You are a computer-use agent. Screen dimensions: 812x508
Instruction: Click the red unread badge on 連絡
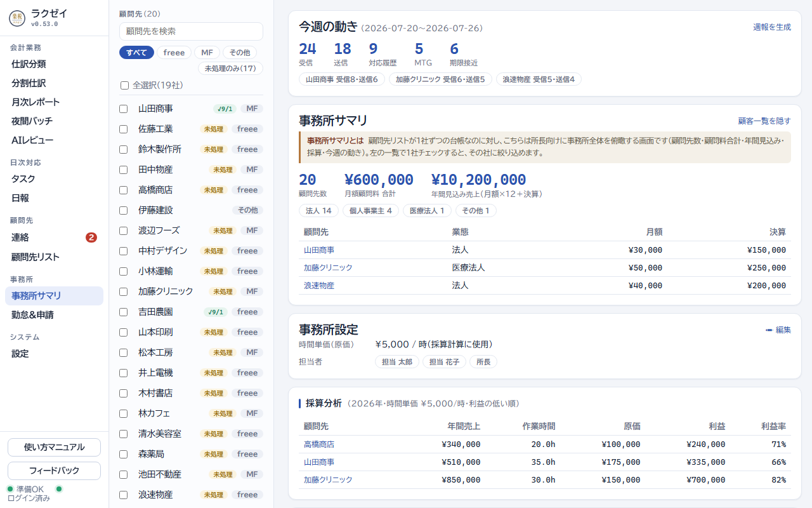(91, 237)
